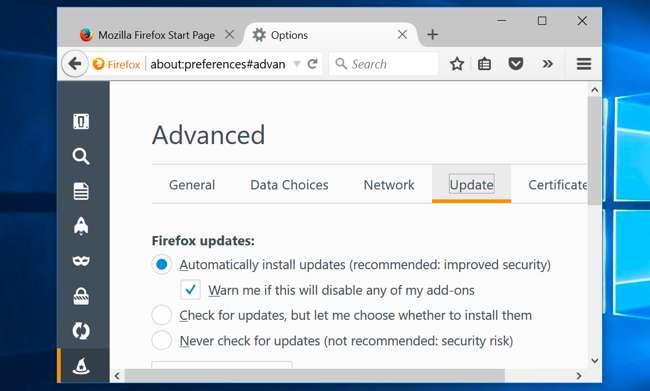650x391 pixels.
Task: Expand the toolbar overflow chevron
Action: (548, 64)
